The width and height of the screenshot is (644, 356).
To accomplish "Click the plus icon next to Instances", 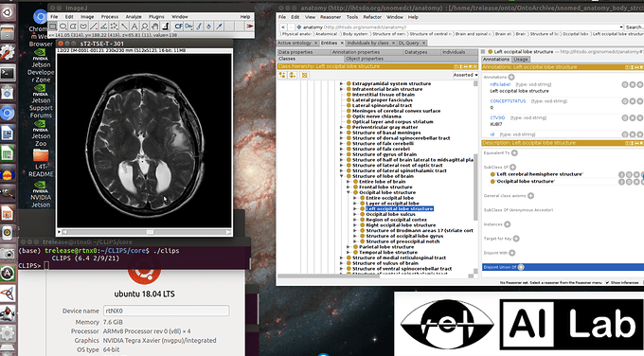I will coord(508,224).
